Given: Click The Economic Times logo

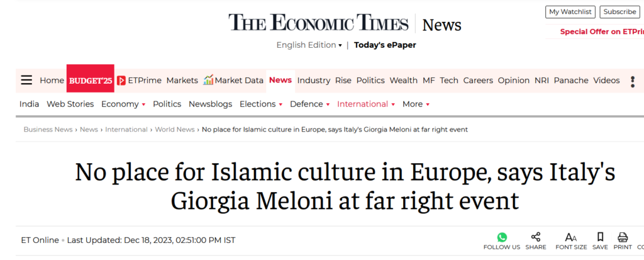Looking at the screenshot, I should point(318,23).
